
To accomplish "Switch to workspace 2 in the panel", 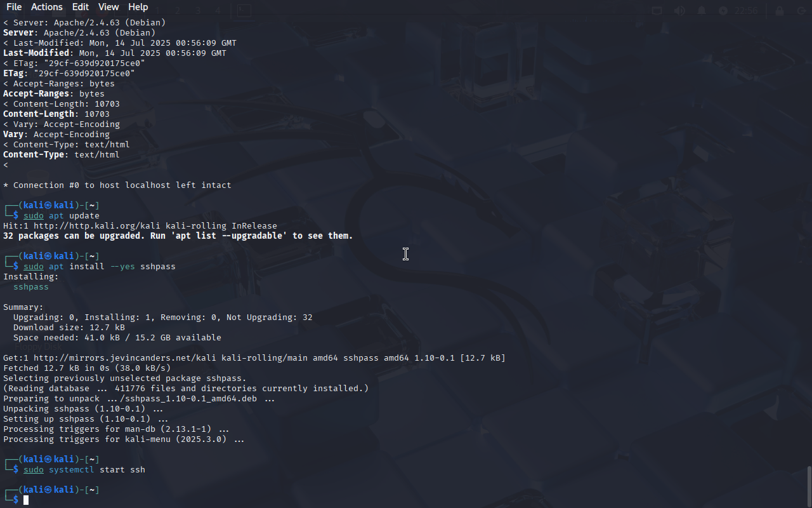I will tap(178, 11).
